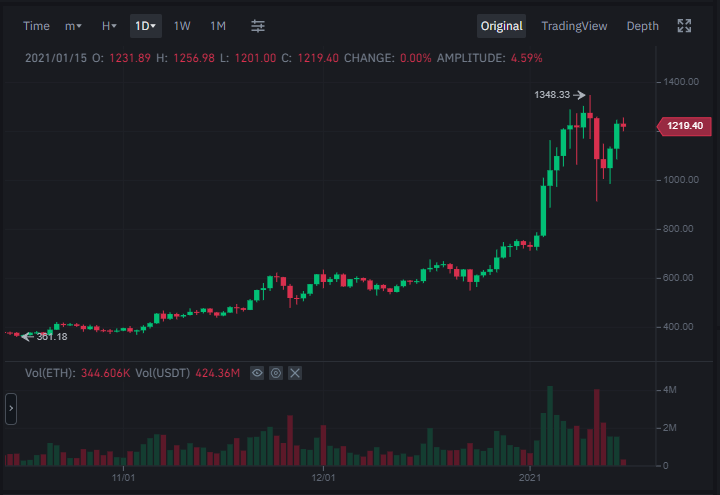
Task: Click the 1219.40 current price tag
Action: (x=684, y=126)
